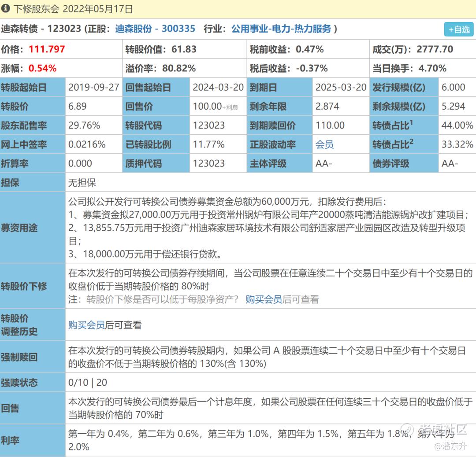Screen dimensions: 476x457
Task: Select the 税前收益 value 0.47%
Action: (310, 49)
